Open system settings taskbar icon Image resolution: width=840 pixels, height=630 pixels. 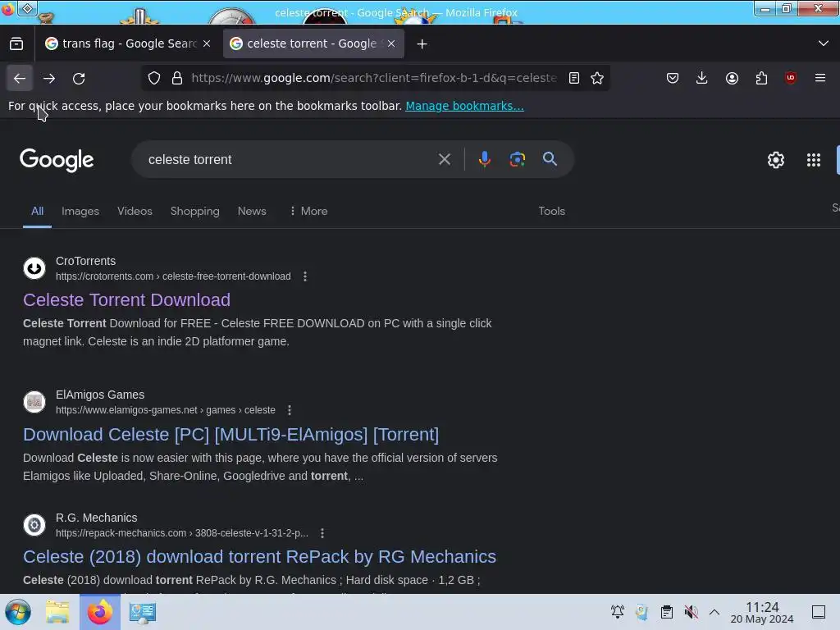tap(143, 612)
